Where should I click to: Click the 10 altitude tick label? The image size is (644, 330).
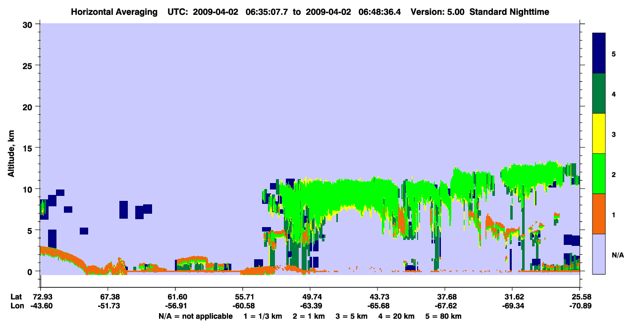point(29,189)
